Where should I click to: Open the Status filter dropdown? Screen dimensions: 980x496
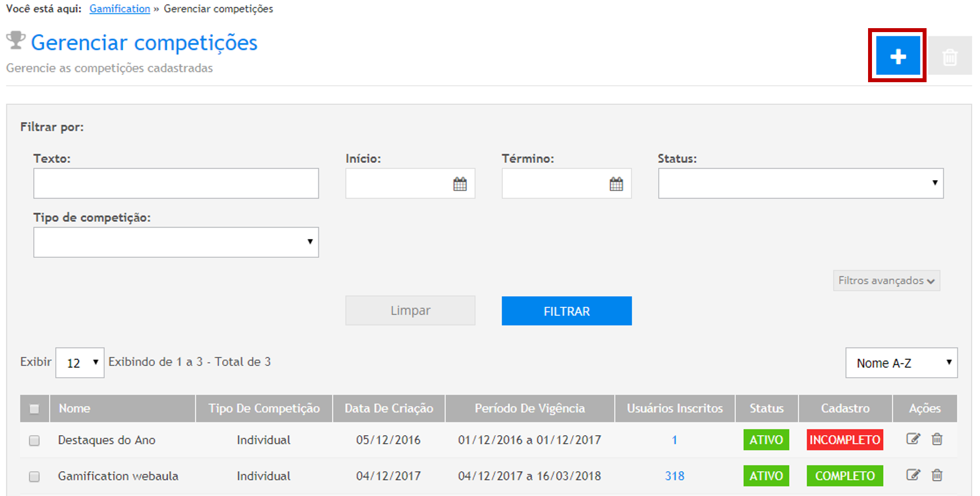coord(800,184)
